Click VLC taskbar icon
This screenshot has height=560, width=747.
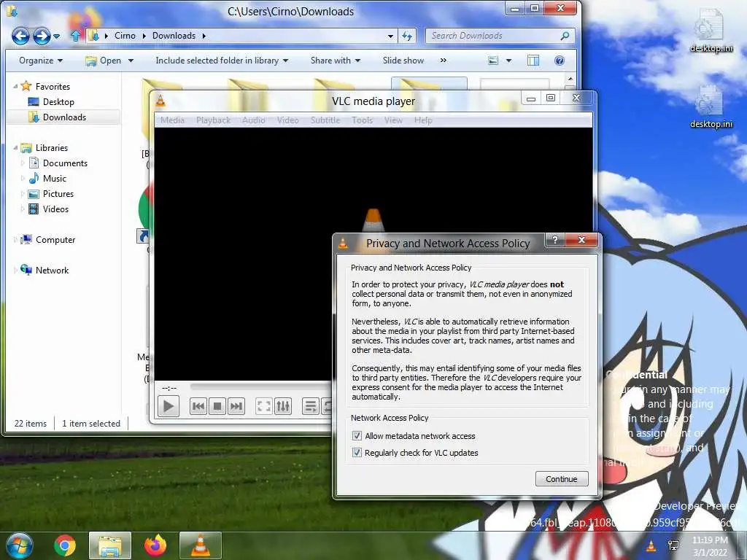pyautogui.click(x=200, y=545)
